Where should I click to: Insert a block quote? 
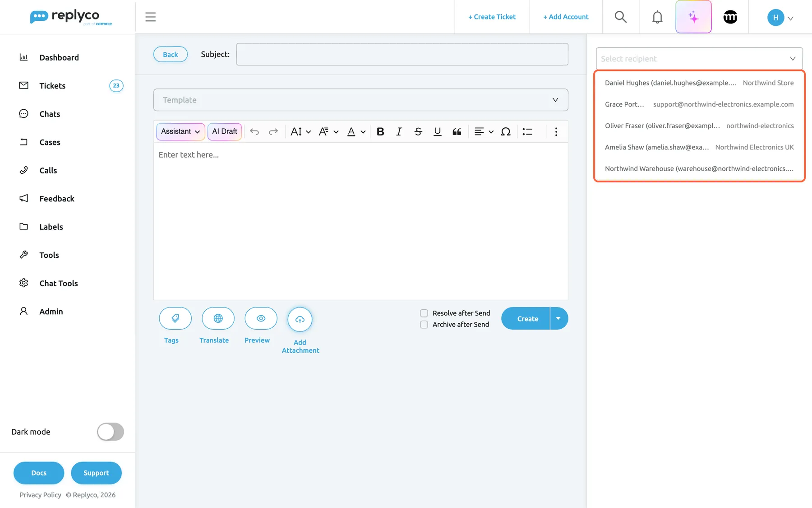coord(457,131)
